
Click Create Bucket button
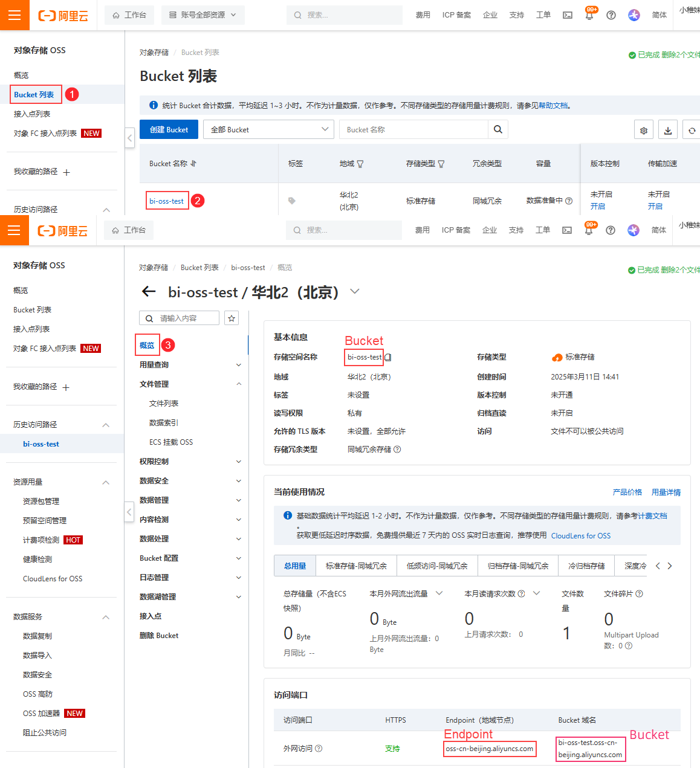169,129
